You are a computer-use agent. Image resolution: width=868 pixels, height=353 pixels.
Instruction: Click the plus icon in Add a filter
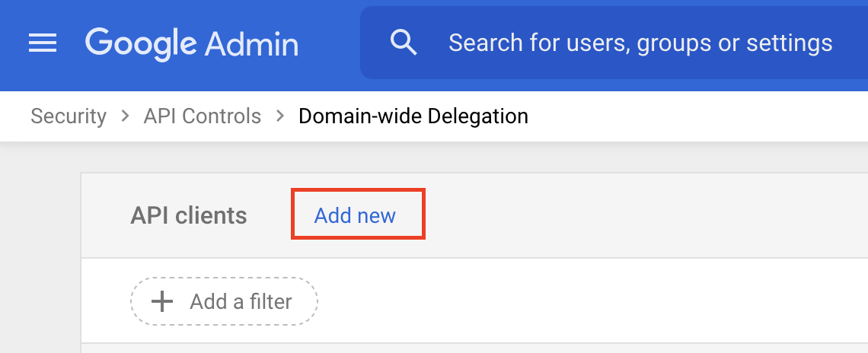point(161,302)
